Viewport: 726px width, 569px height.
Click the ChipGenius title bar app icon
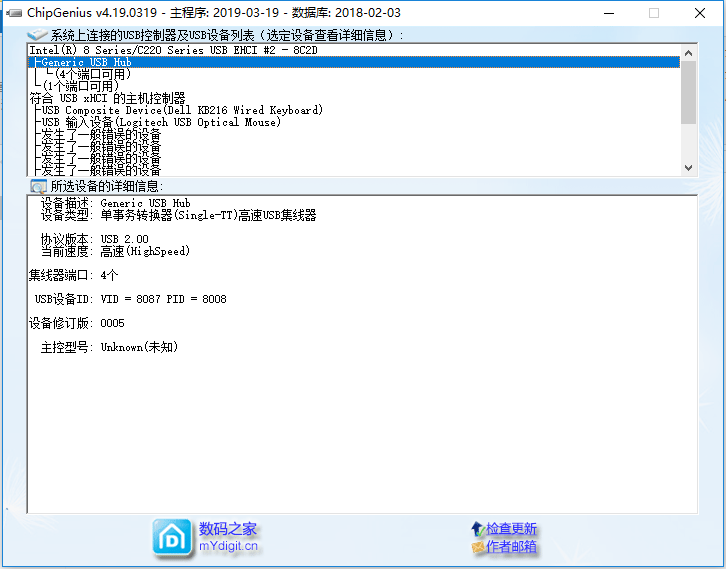pos(14,13)
